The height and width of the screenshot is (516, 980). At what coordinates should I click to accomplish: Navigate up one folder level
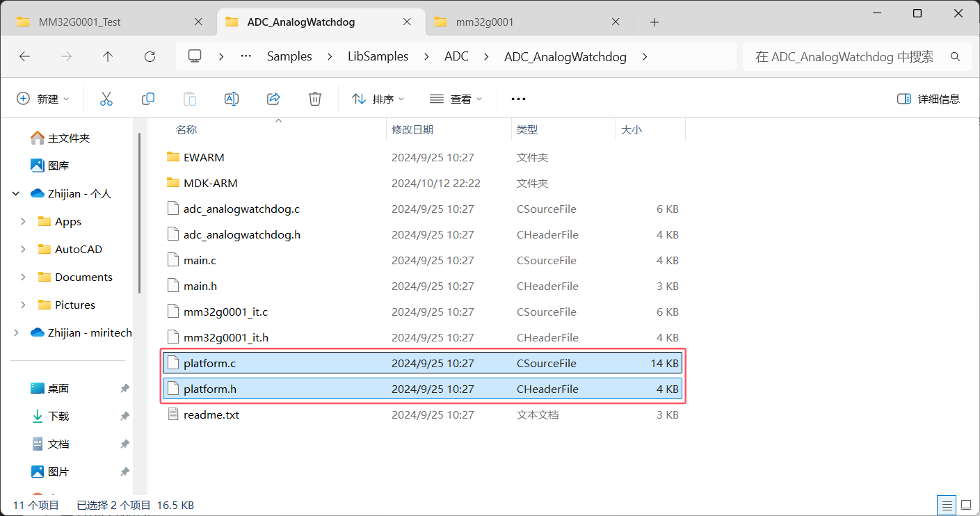[108, 57]
